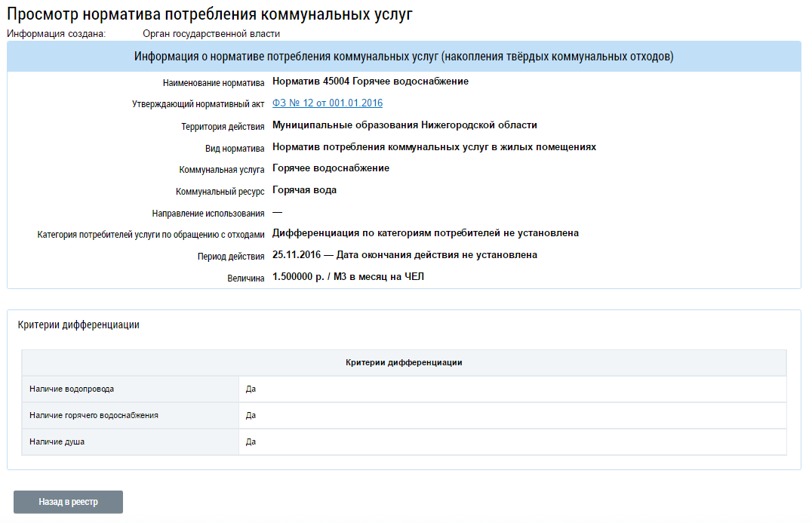The width and height of the screenshot is (812, 523).
Task: Click the Критерии дифференциации section heading
Action: click(x=78, y=325)
